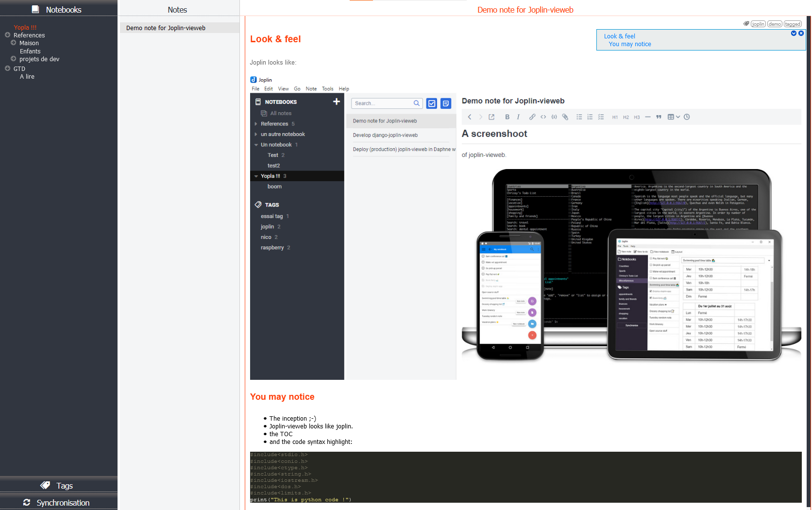Click the blue to-do checkbox button in screenshot
This screenshot has width=812, height=510.
(431, 103)
